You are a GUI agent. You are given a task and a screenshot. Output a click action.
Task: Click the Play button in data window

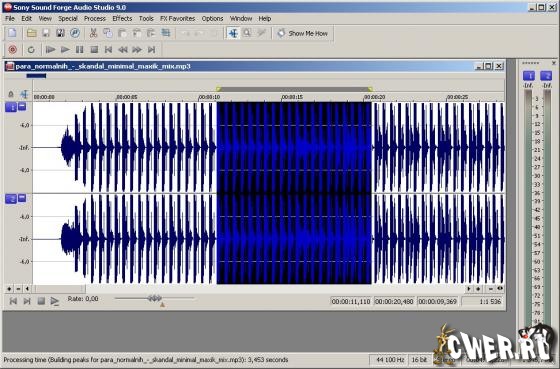coord(54,301)
